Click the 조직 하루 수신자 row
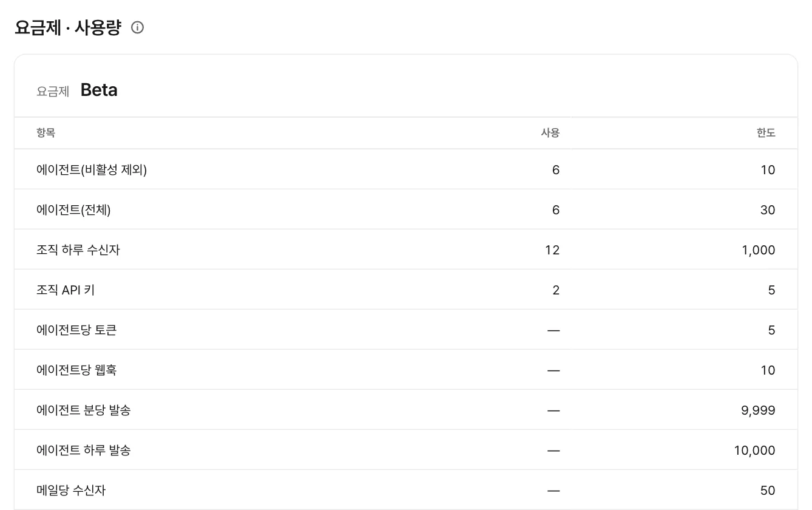Viewport: 812px width, 510px height. (x=406, y=250)
